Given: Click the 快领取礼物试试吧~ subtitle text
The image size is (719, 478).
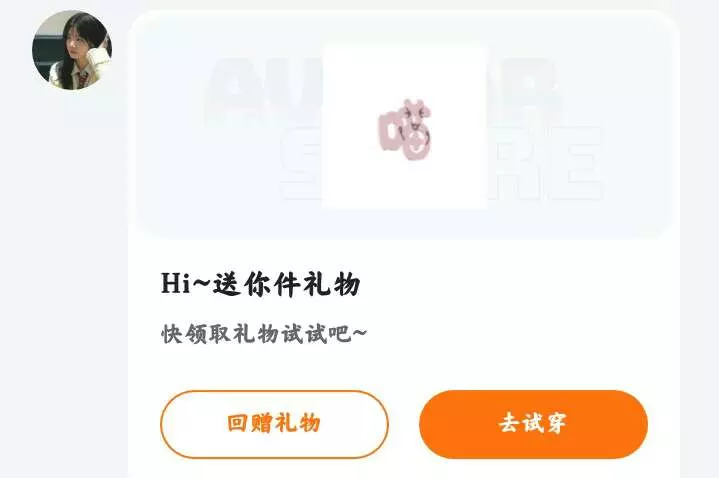Looking at the screenshot, I should click(264, 333).
